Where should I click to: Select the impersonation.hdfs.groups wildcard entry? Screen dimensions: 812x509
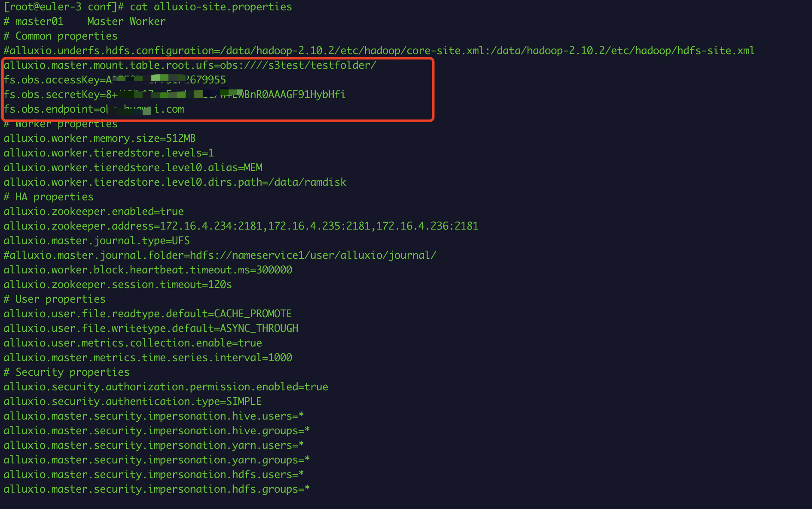[156, 489]
